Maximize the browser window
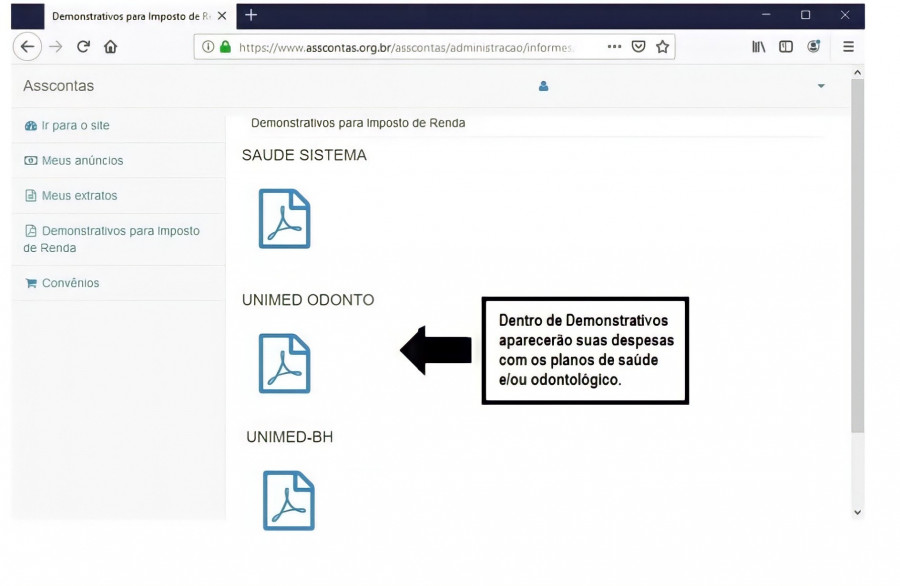900x586 pixels. pyautogui.click(x=805, y=15)
